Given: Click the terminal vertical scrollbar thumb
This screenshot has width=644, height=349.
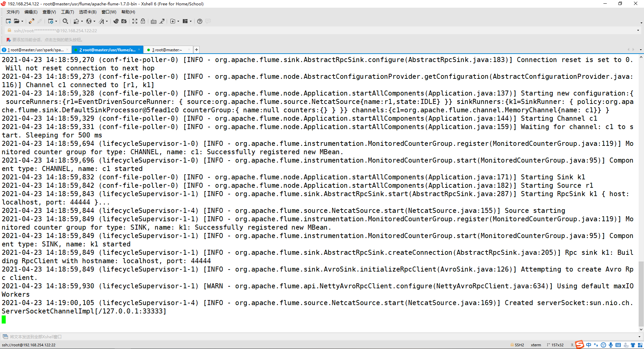Looking at the screenshot, I should coord(641,293).
